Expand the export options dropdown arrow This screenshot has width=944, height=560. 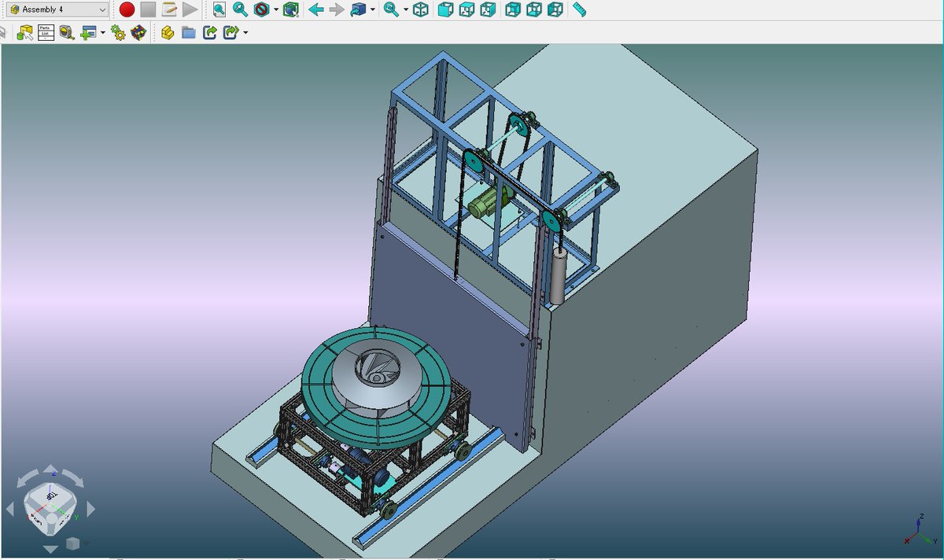(x=245, y=33)
